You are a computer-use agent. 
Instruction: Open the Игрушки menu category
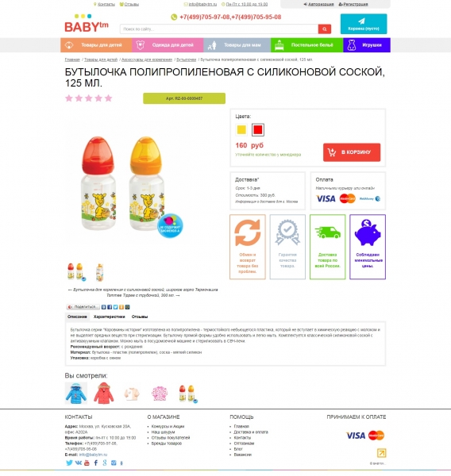click(x=367, y=45)
